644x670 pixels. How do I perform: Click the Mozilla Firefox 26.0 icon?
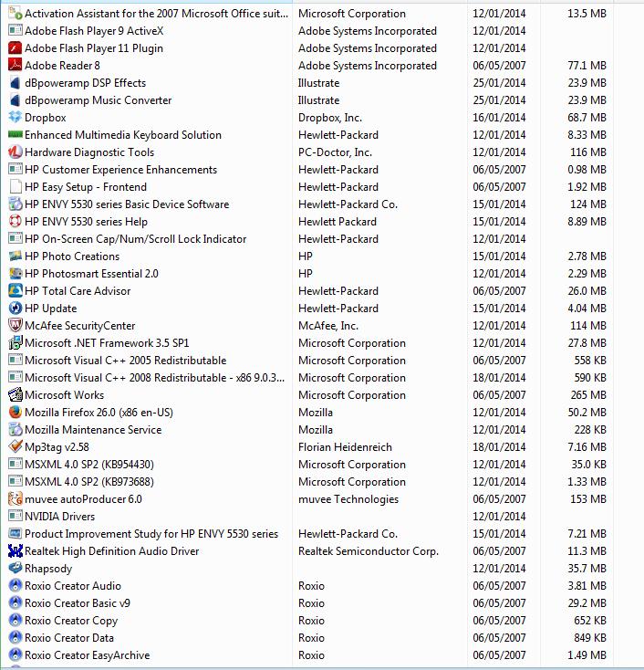(x=16, y=412)
